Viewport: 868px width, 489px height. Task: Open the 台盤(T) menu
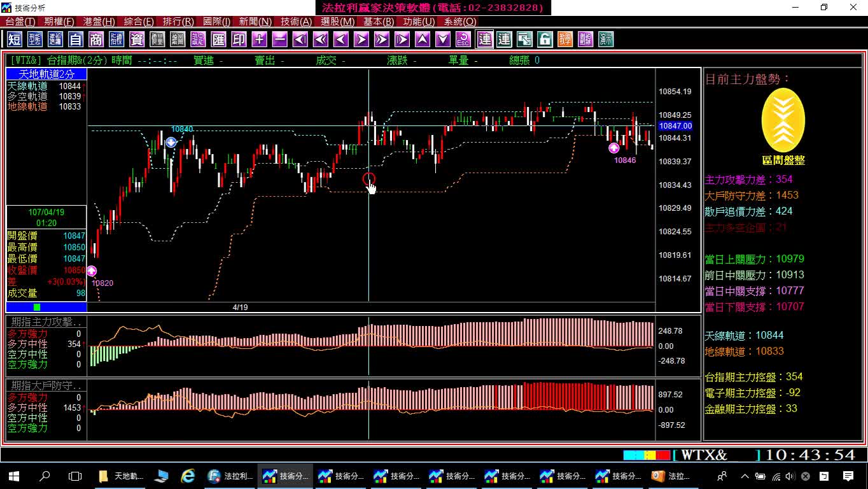pos(20,22)
